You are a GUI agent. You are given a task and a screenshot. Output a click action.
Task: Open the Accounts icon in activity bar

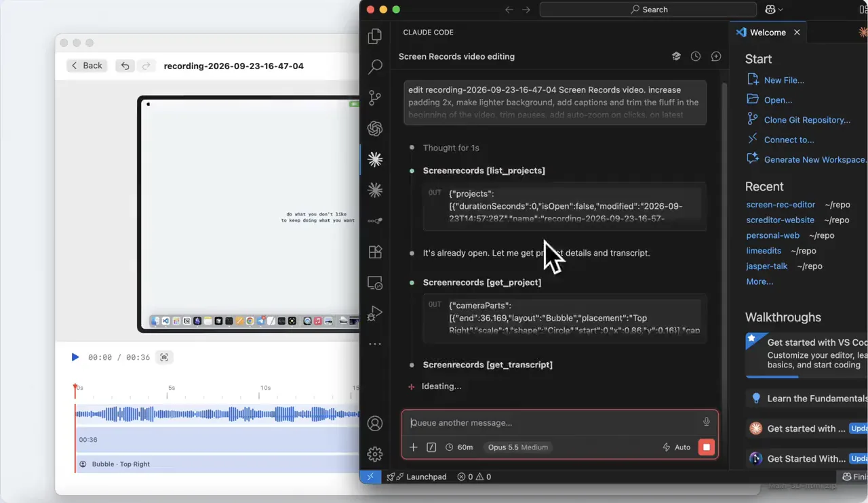coord(375,424)
